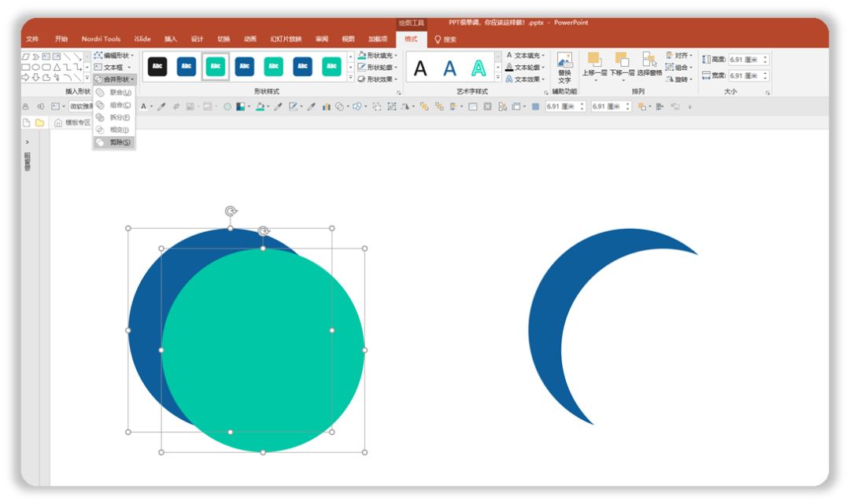Viewport: 850px width, 504px height.
Task: Choose 联合 (Union) in the merge shapes menu
Action: [114, 93]
